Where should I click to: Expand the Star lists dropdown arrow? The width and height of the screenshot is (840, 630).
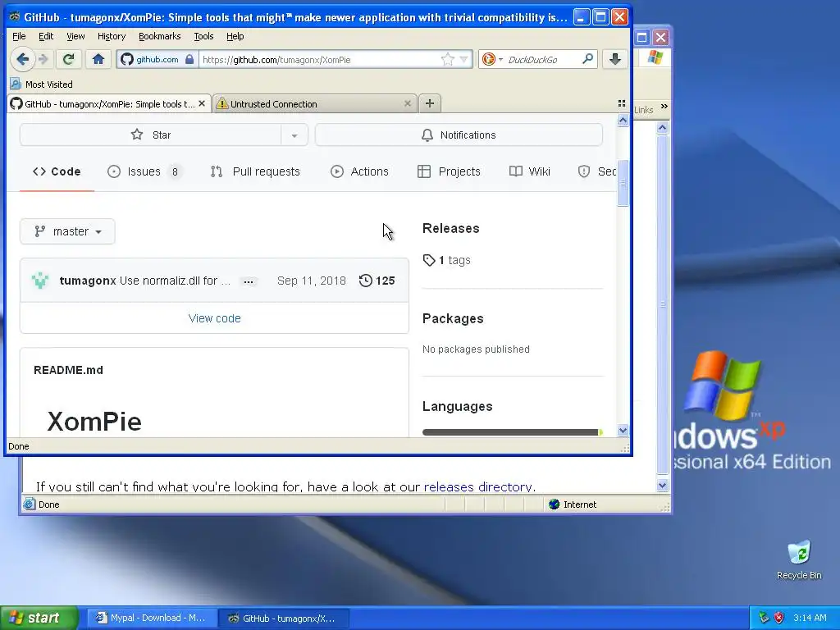(x=294, y=135)
